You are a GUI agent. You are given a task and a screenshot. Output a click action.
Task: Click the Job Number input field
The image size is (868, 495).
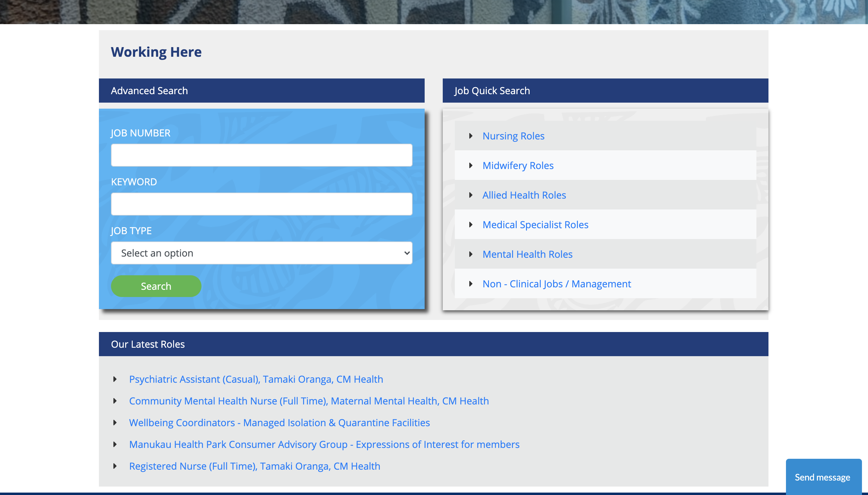pyautogui.click(x=261, y=155)
